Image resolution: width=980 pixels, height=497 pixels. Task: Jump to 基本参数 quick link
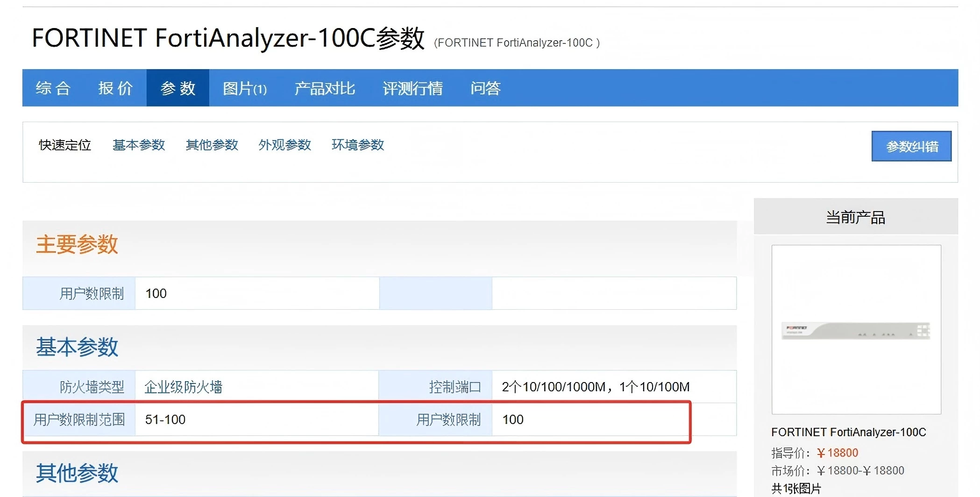(x=139, y=145)
